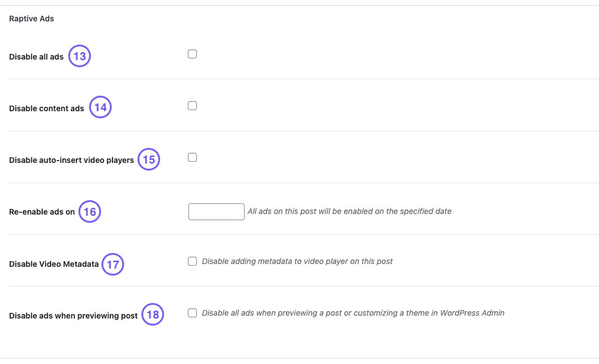Toggle the Disable Video Metadata checkbox
599x364 pixels.
pyautogui.click(x=192, y=261)
